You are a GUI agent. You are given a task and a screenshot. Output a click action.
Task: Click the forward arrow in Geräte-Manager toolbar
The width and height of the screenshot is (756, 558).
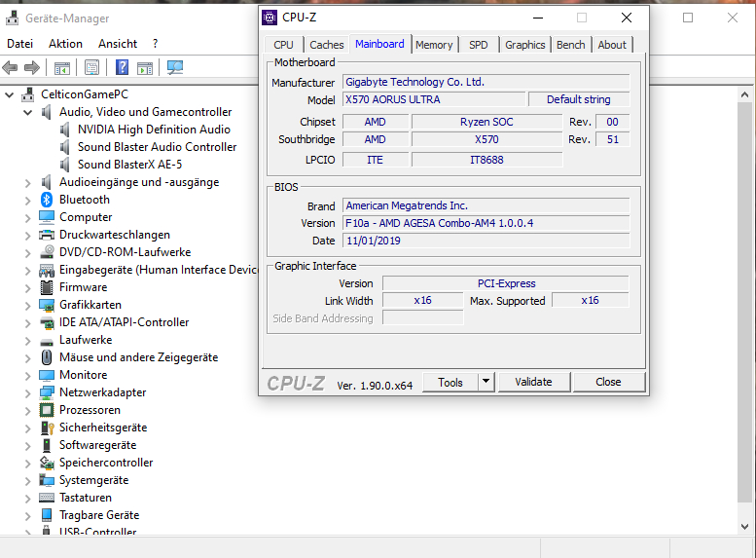pos(32,67)
